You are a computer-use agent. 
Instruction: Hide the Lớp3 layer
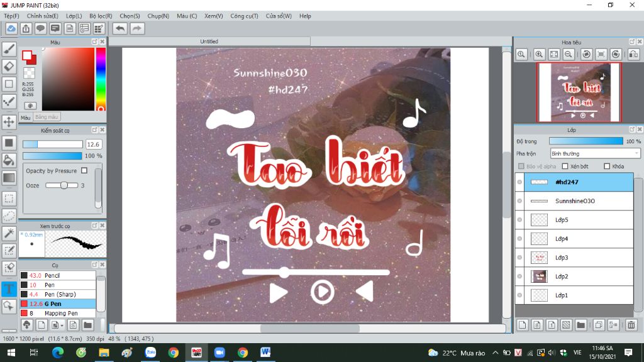pyautogui.click(x=519, y=257)
